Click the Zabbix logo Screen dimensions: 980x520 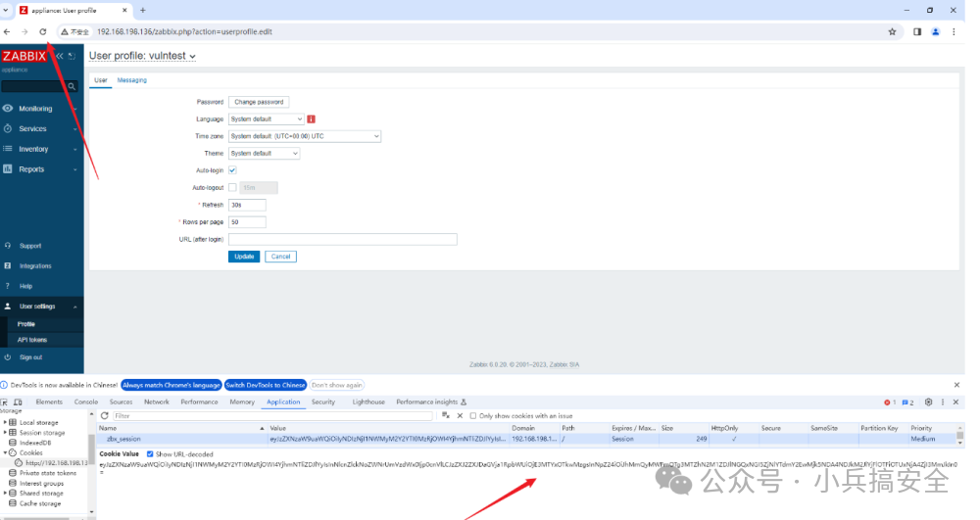24,56
